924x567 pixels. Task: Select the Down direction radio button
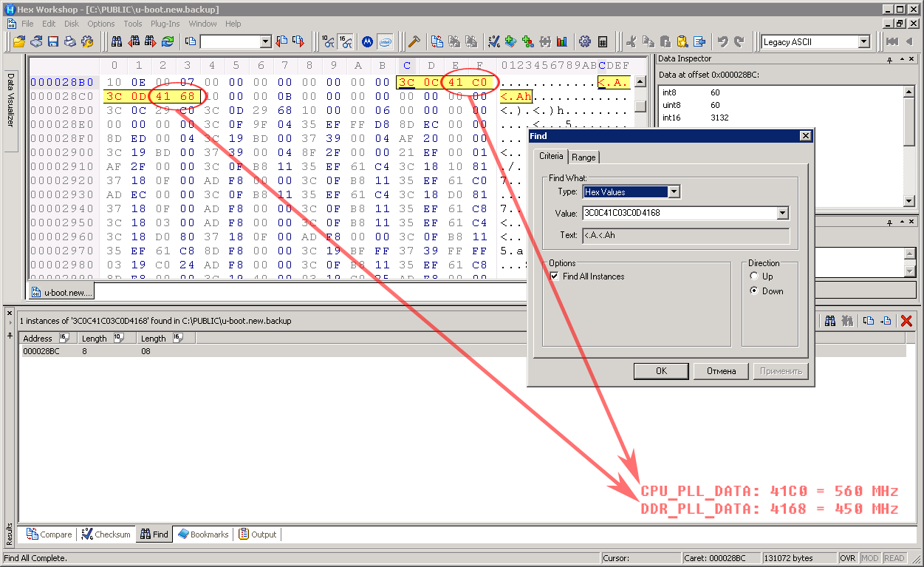click(x=754, y=291)
